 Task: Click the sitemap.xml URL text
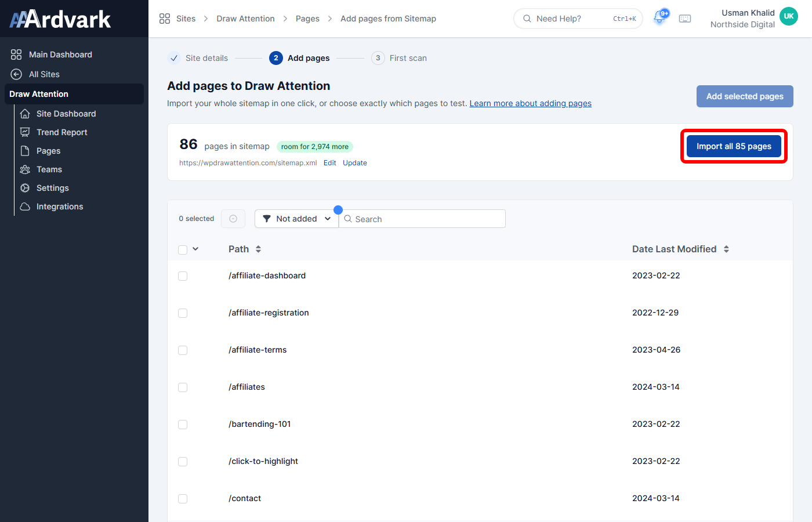point(248,163)
